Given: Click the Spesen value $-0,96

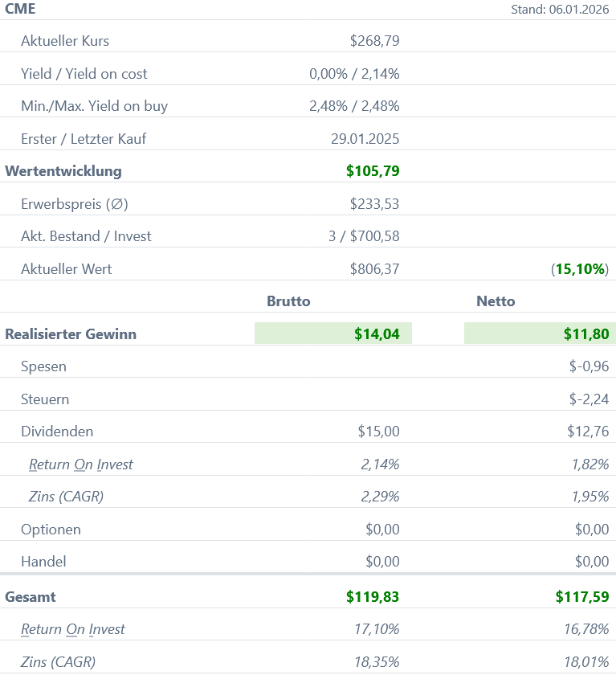Looking at the screenshot, I should pos(589,366).
